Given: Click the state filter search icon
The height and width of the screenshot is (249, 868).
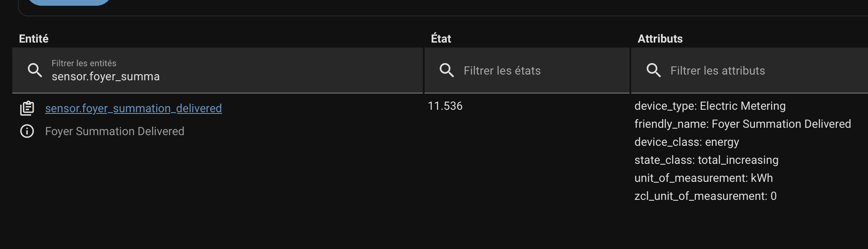Looking at the screenshot, I should click(x=447, y=70).
